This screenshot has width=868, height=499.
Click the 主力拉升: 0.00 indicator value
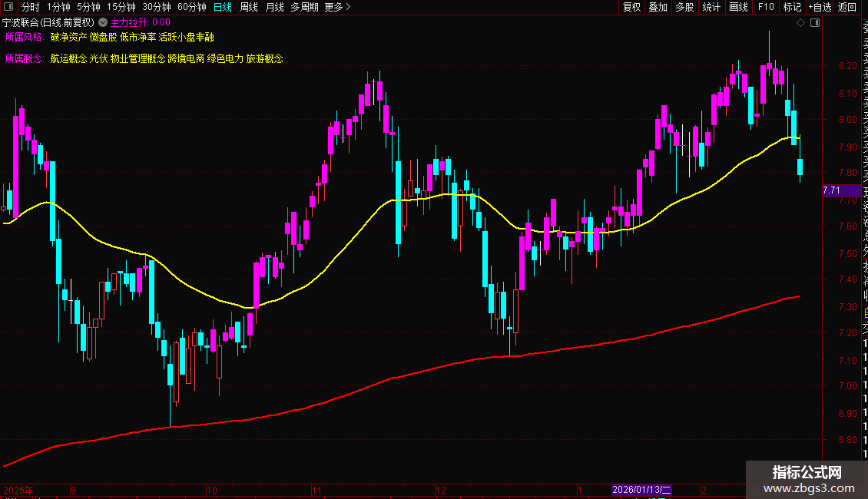pyautogui.click(x=141, y=23)
